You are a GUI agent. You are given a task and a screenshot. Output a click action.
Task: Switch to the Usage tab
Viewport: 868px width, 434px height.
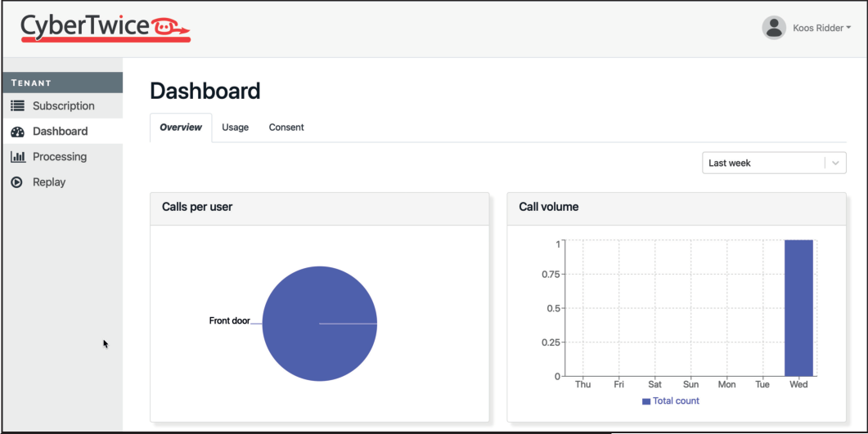[x=236, y=128]
